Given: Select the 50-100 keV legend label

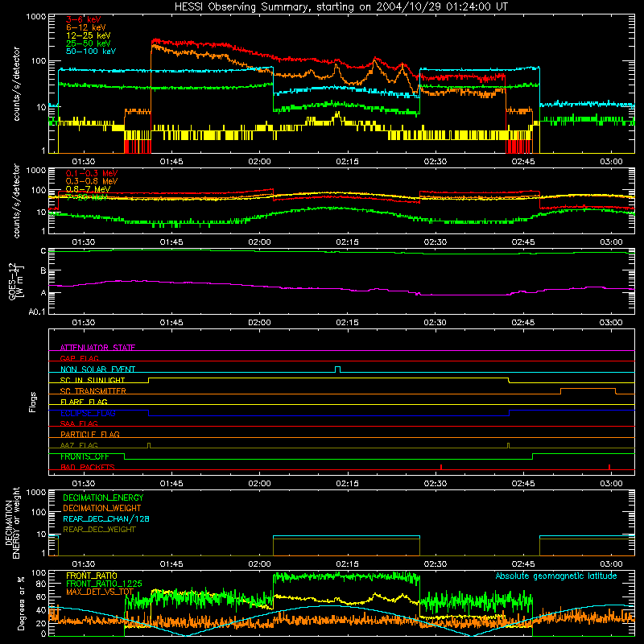Looking at the screenshot, I should point(91,52).
